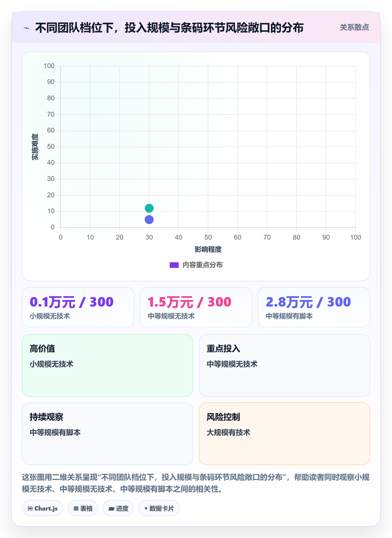Click the 0.1万元 / 300 stat value
This screenshot has height=538, width=392.
point(72,302)
